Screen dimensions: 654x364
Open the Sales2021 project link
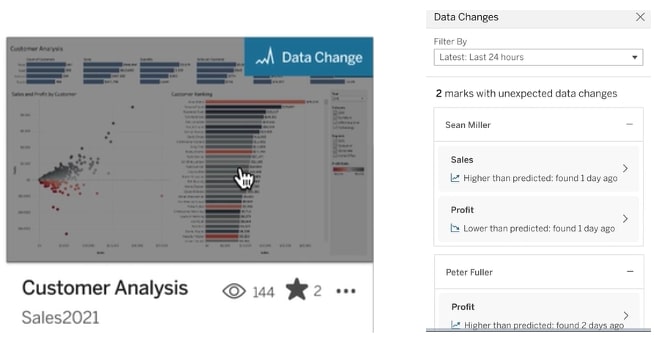click(x=60, y=318)
